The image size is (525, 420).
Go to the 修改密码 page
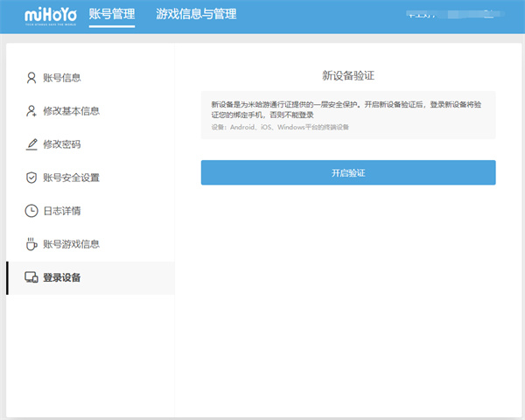62,144
